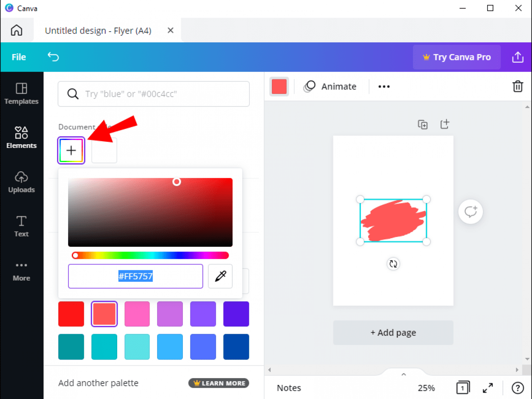
Task: Open More sidebar options
Action: click(x=21, y=271)
